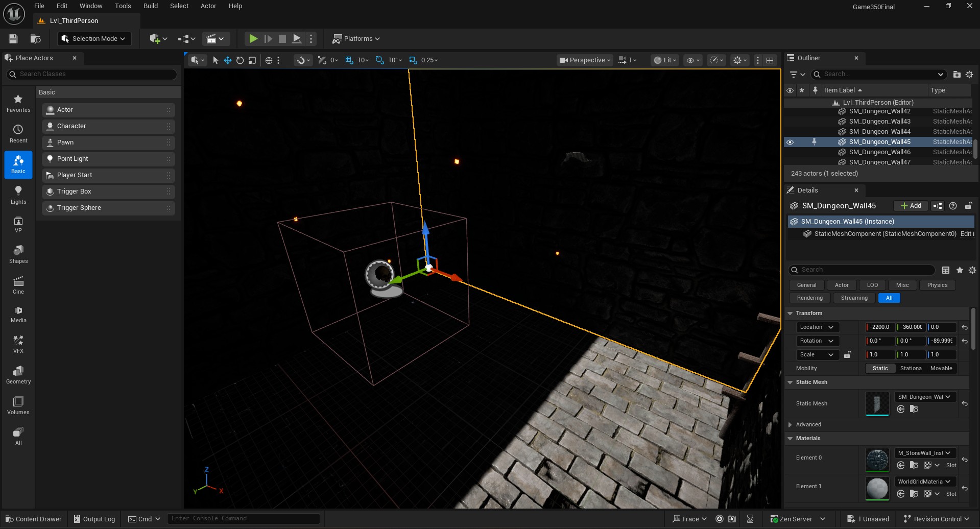Open the Build menu

pos(150,6)
